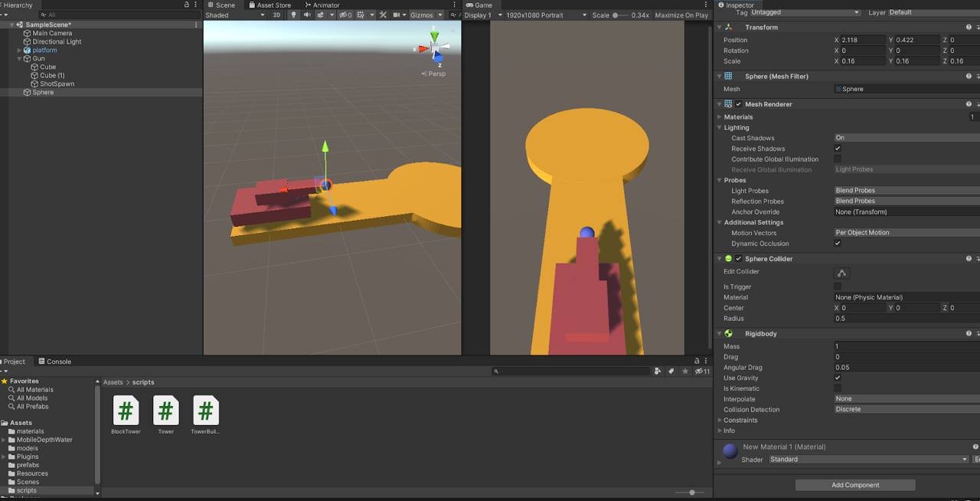Toggle scene audio with the speaker icon
980x501 pixels.
307,15
